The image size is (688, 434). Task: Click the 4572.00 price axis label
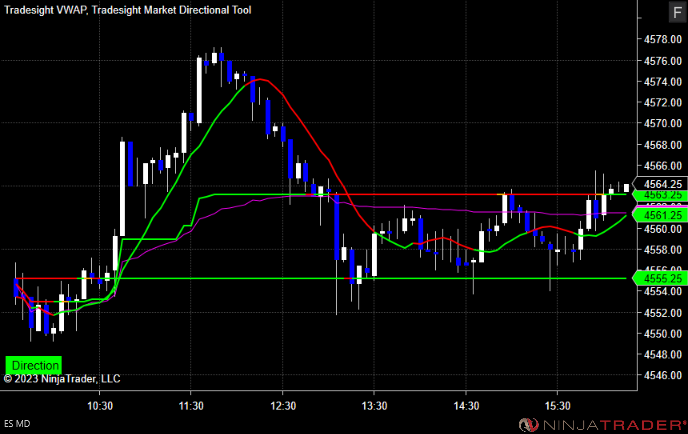[x=663, y=102]
